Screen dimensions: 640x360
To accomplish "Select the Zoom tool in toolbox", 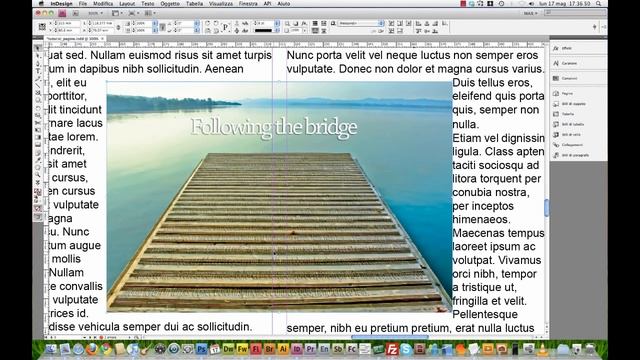I will tap(38, 175).
